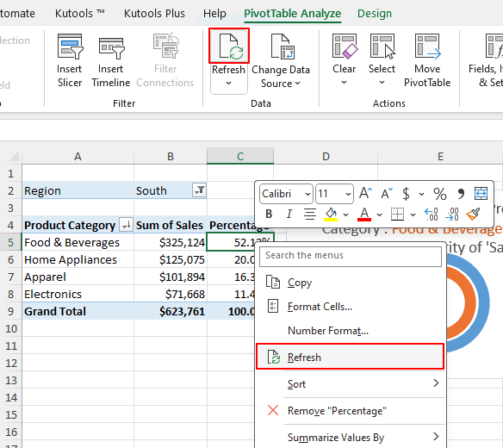Choose Format Cells in context menu

pyautogui.click(x=351, y=307)
